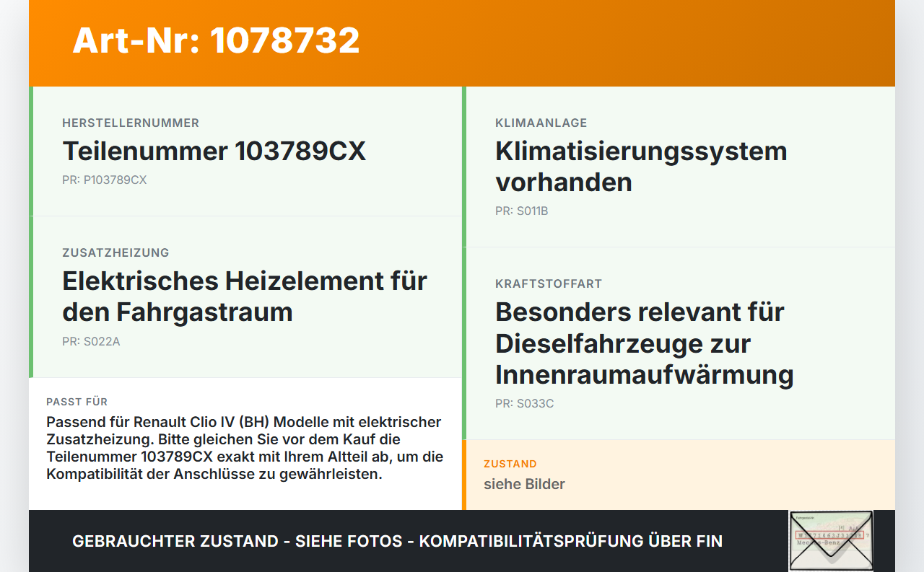This screenshot has height=572, width=924.
Task: Click the HERSTELLERNUMMER label
Action: [x=131, y=123]
